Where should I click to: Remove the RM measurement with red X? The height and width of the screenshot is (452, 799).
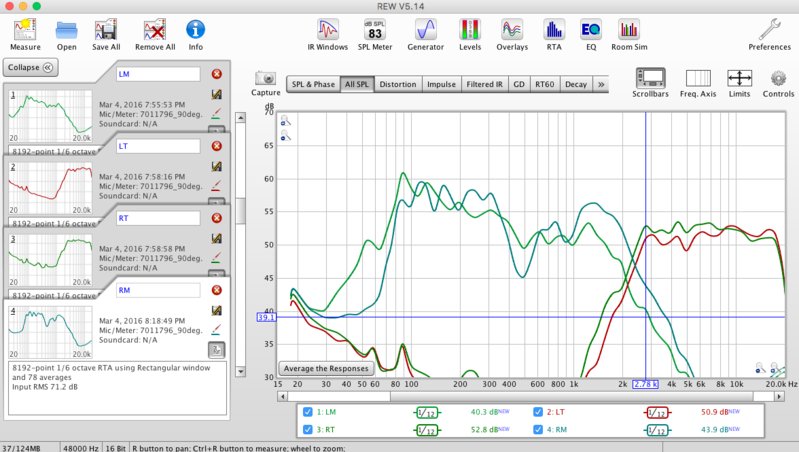point(217,290)
